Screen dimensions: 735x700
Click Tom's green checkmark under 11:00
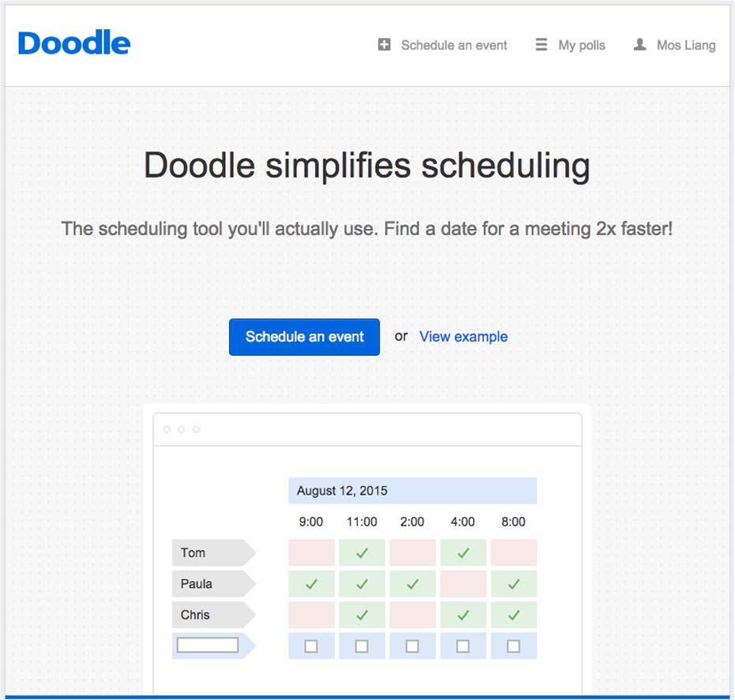point(362,553)
